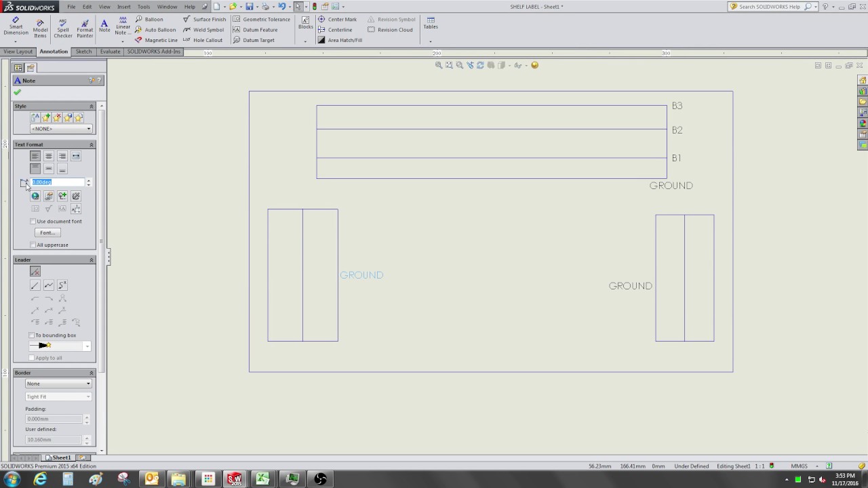Open the Style dropdown showing <NONE>
Image resolution: width=868 pixels, height=488 pixels.
click(61, 129)
